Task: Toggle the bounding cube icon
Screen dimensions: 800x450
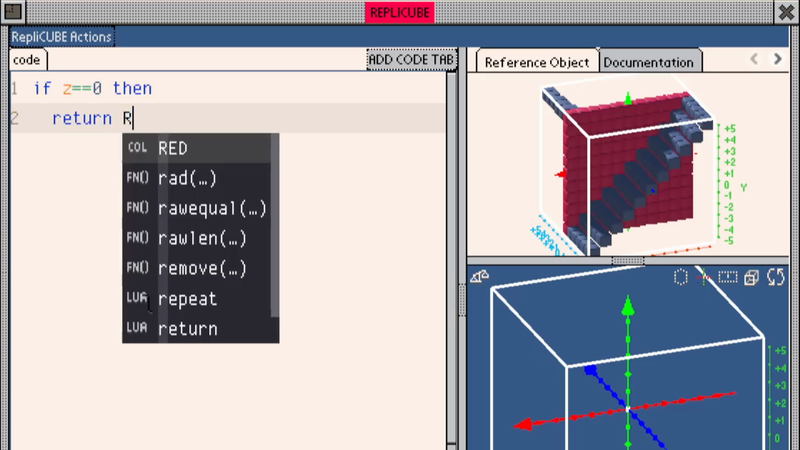Action: [x=752, y=277]
